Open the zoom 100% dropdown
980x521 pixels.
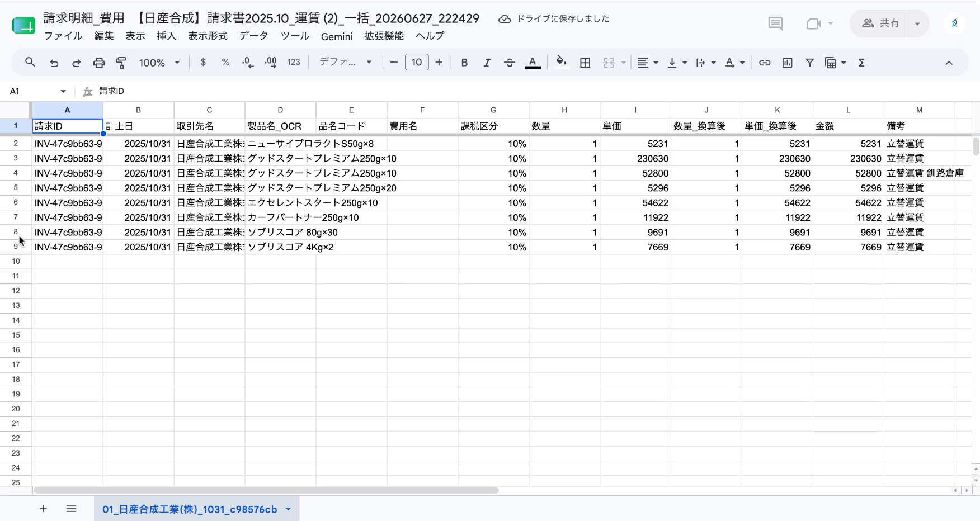[159, 63]
